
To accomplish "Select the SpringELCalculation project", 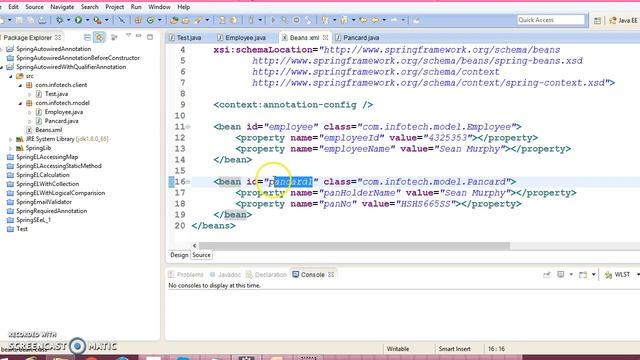I will point(43,175).
